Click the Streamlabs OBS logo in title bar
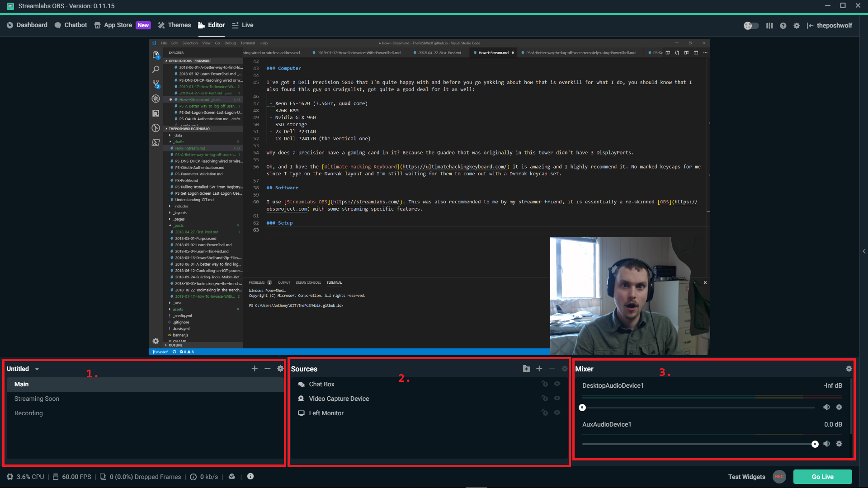Image resolution: width=868 pixels, height=488 pixels. pos(10,6)
